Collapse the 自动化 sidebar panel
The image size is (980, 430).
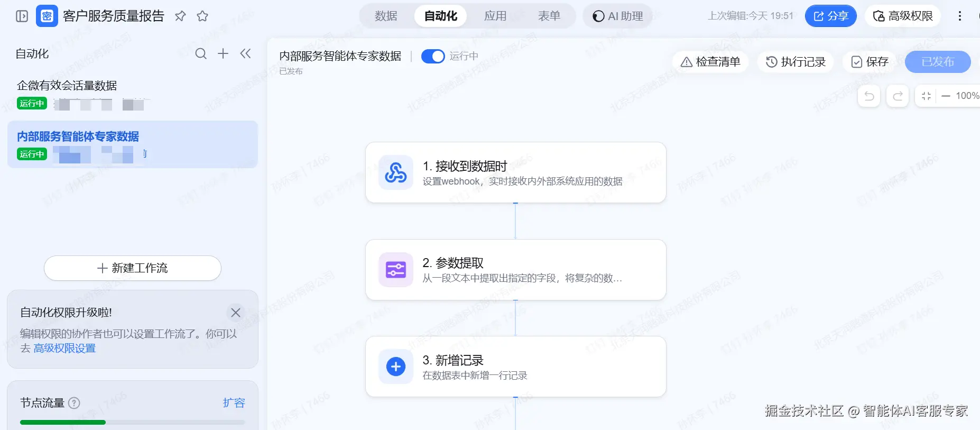(245, 53)
